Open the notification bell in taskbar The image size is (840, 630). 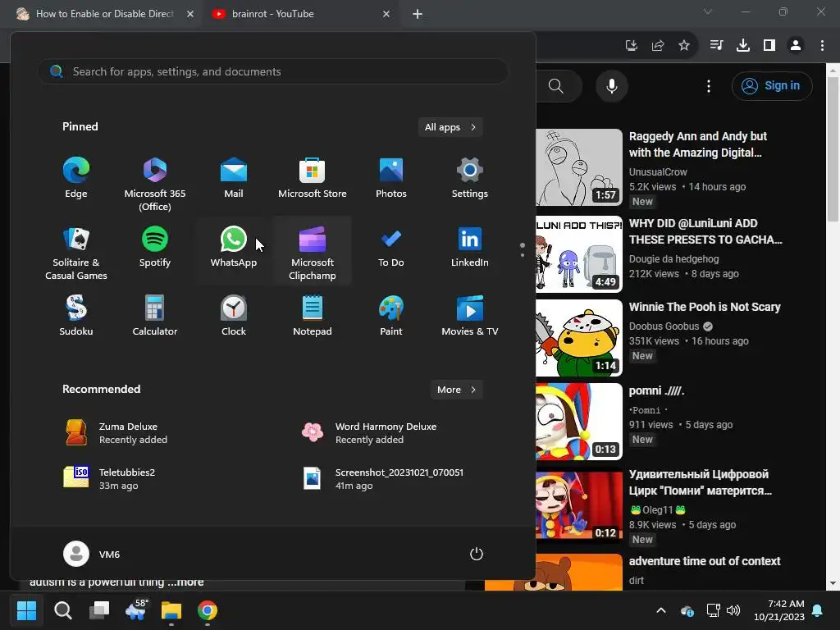(x=818, y=610)
